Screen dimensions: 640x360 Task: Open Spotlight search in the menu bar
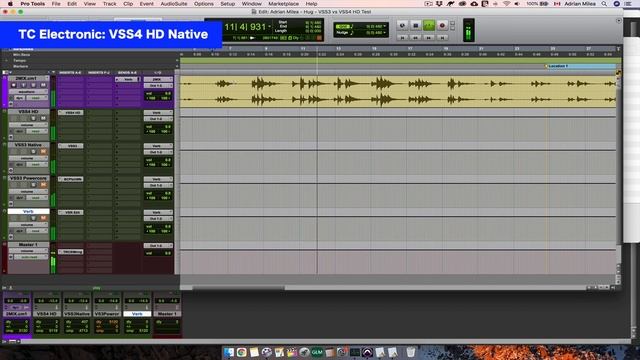pyautogui.click(x=604, y=4)
